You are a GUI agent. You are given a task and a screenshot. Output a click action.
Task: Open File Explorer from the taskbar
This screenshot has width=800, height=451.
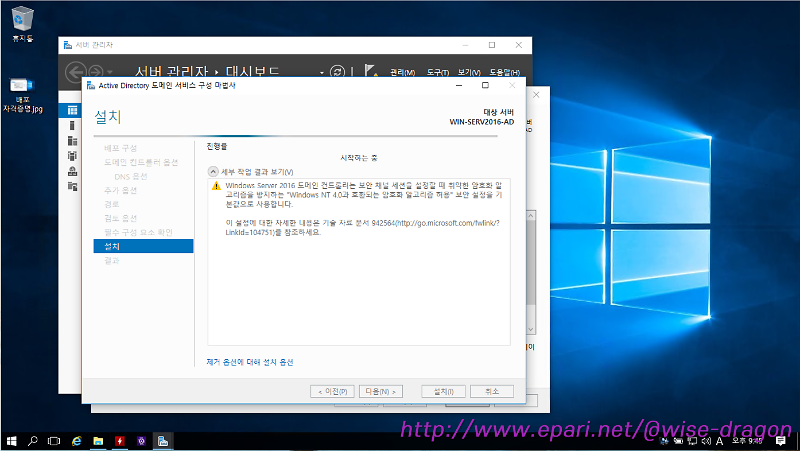tap(98, 441)
